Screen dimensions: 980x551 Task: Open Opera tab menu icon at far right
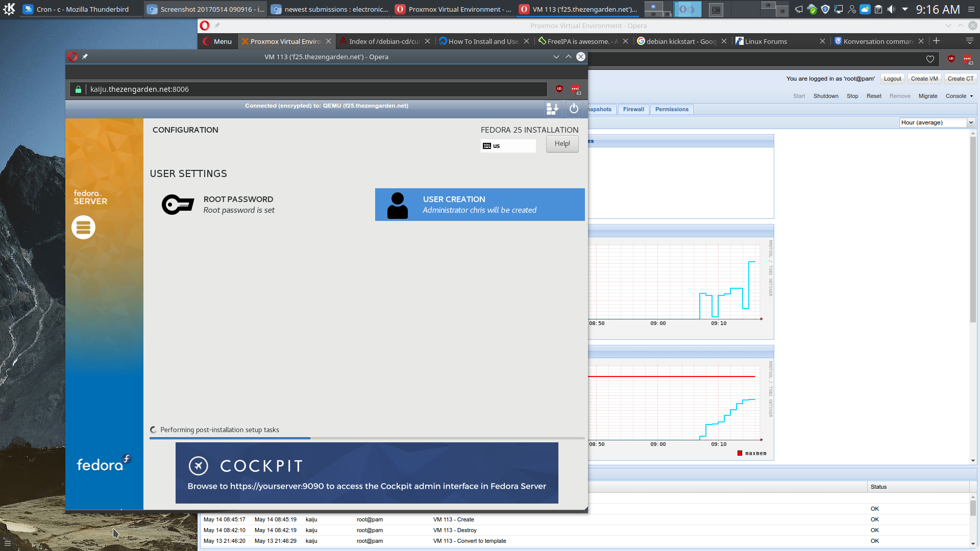(x=970, y=41)
